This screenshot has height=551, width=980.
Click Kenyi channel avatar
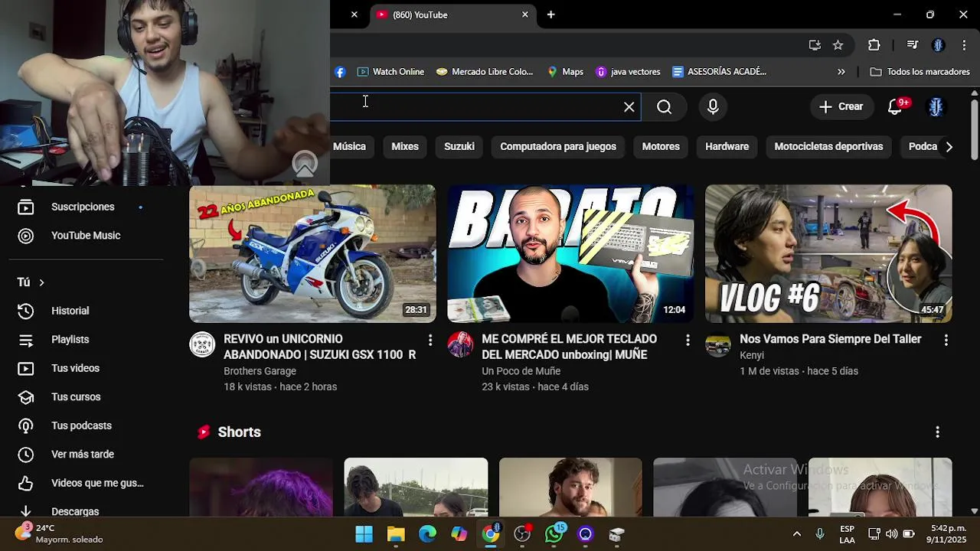pos(718,344)
